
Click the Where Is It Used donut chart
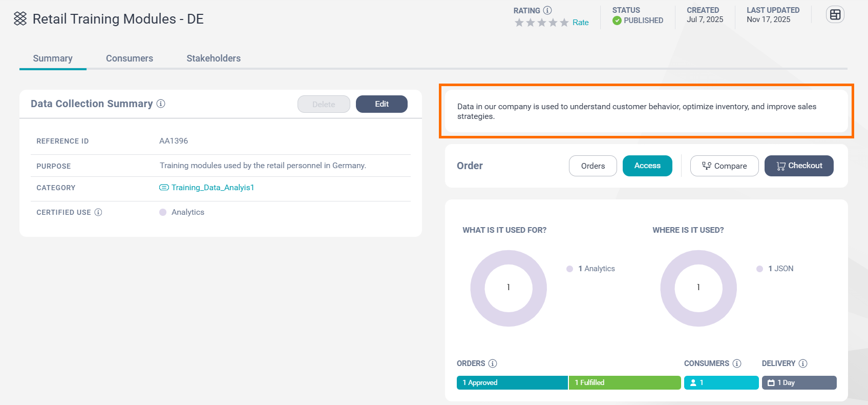698,288
